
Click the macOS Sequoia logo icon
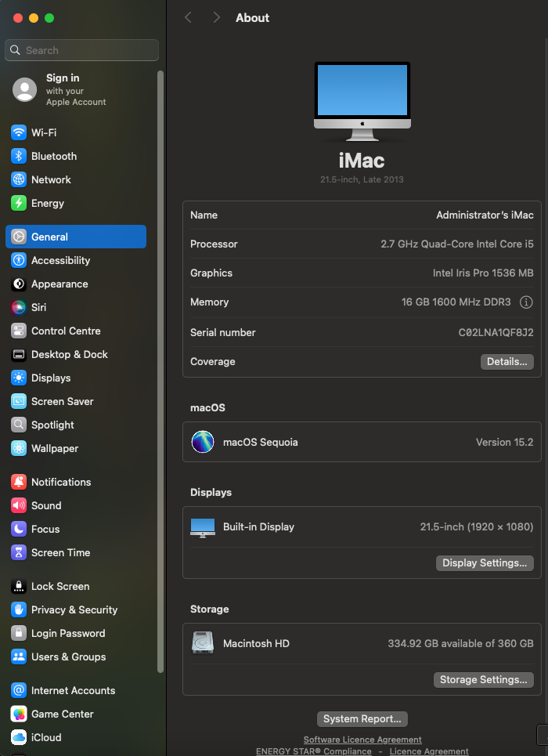(203, 442)
